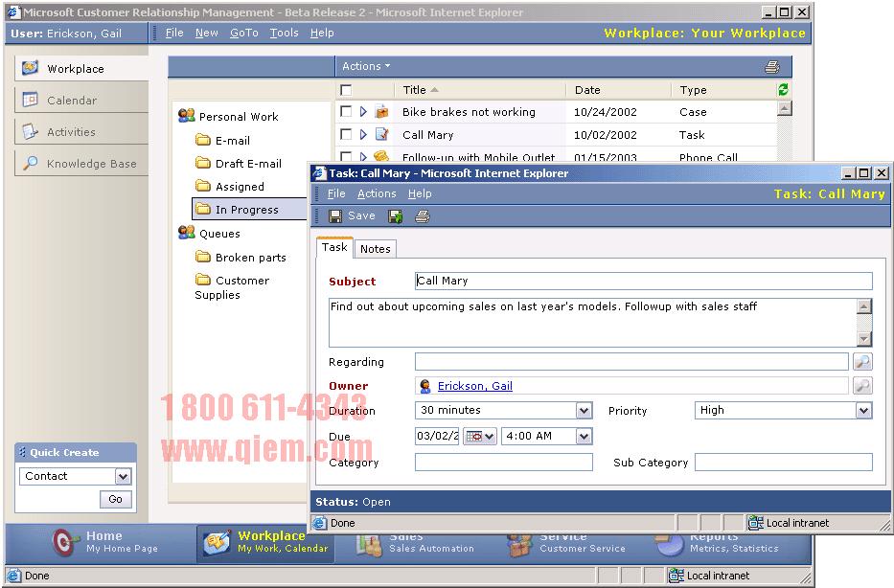Refresh the work list with the green icon
This screenshot has width=894, height=588.
click(x=783, y=89)
